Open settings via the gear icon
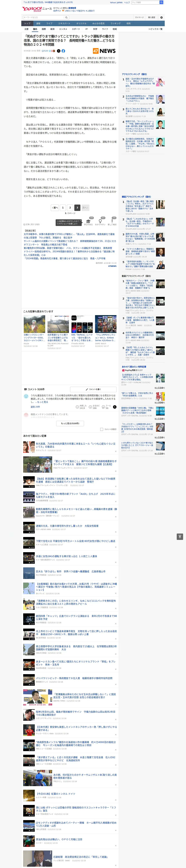This screenshot has width=186, height=868. (161, 17)
